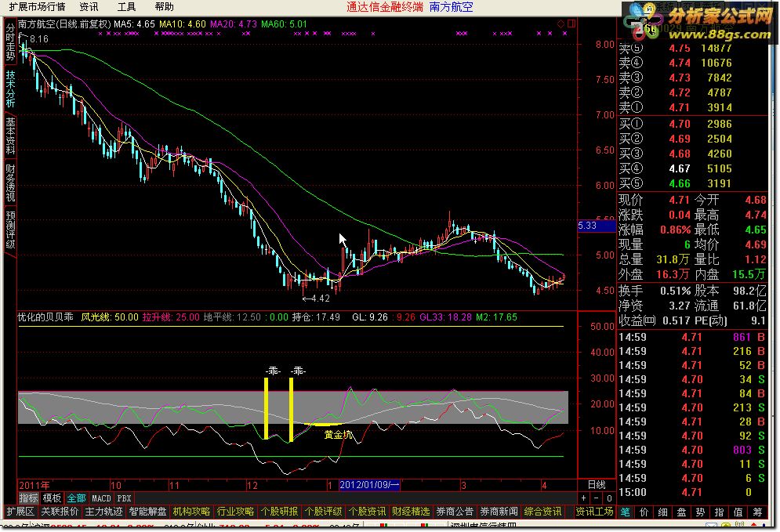Toggle the side panel layout icon
This screenshot has width=780, height=532.
click(571, 24)
